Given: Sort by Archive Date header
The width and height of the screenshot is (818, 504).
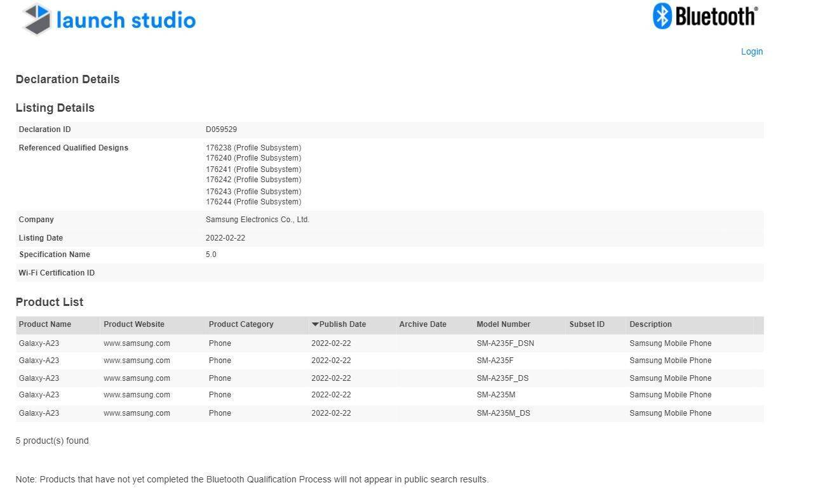Looking at the screenshot, I should coord(422,324).
